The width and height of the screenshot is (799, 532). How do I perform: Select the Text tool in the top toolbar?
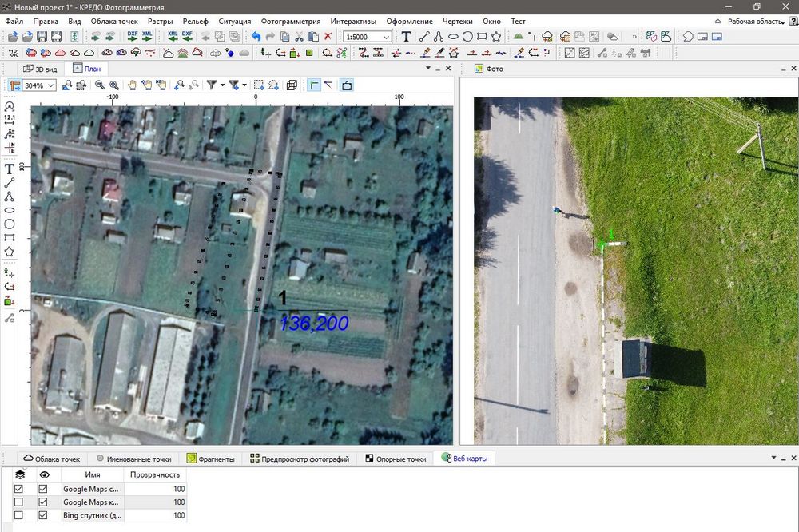point(406,37)
